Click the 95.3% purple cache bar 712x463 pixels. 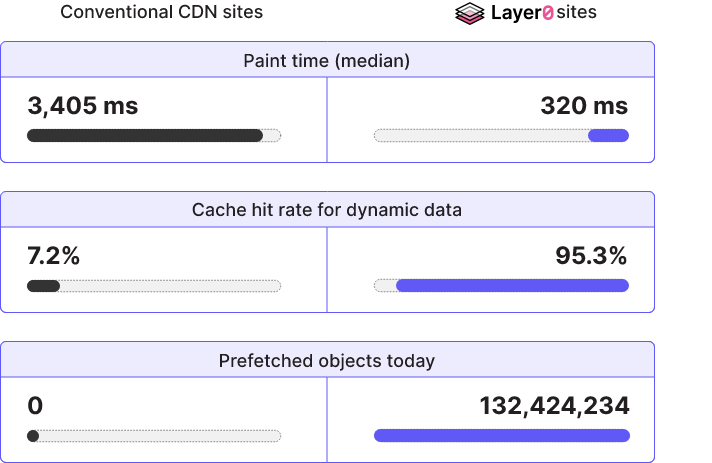512,286
